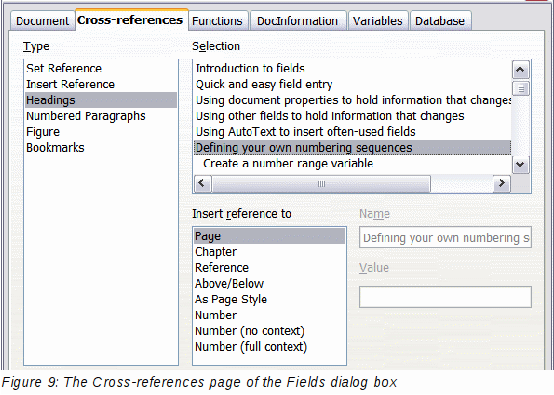Image resolution: width=554 pixels, height=395 pixels.
Task: Choose 'Numbered Paragraphs' type
Action: pyautogui.click(x=101, y=116)
